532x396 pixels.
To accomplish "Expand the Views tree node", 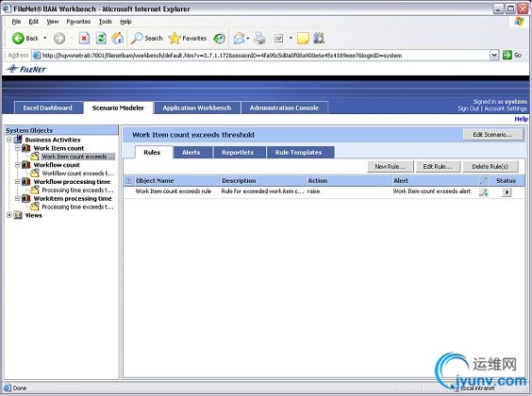I will (x=9, y=215).
